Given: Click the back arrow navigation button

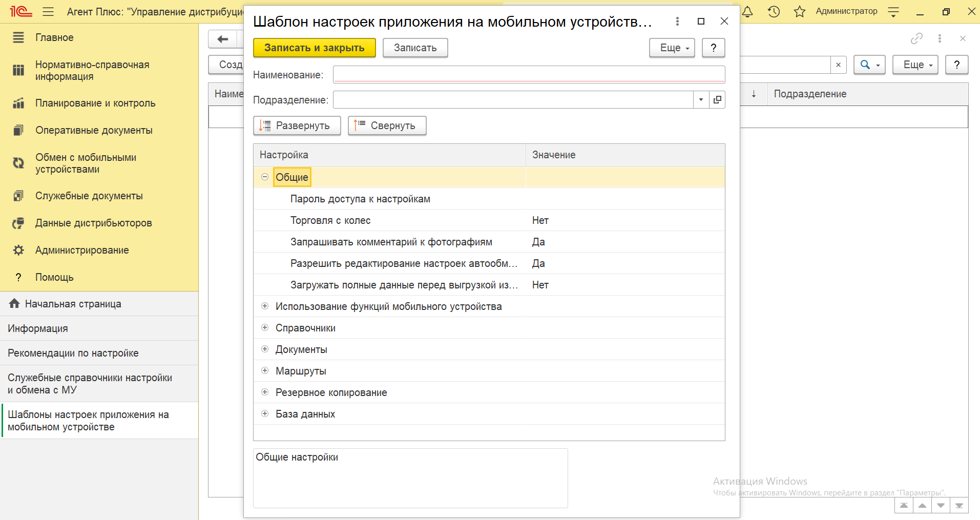Looking at the screenshot, I should (x=223, y=39).
